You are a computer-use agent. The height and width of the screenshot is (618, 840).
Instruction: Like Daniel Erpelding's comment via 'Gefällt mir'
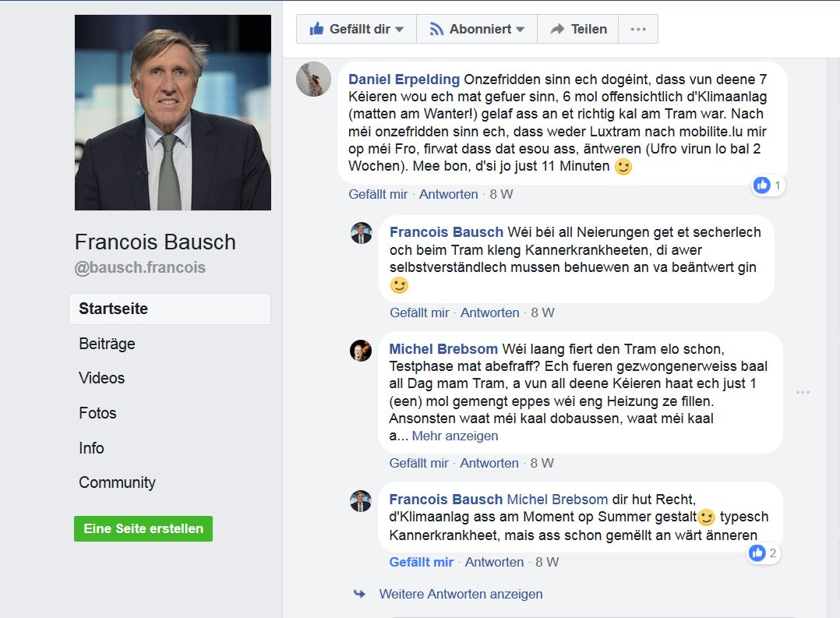[378, 194]
